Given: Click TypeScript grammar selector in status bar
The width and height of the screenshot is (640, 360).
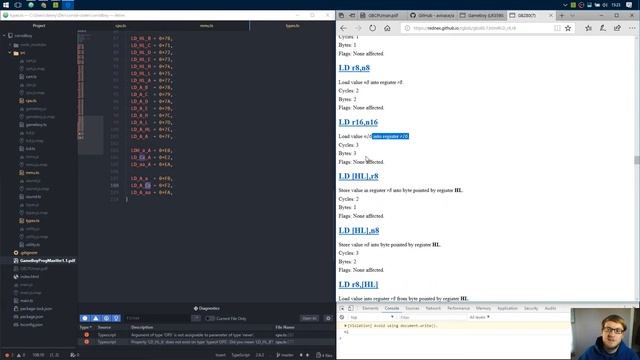Looking at the screenshot, I should [240, 356].
